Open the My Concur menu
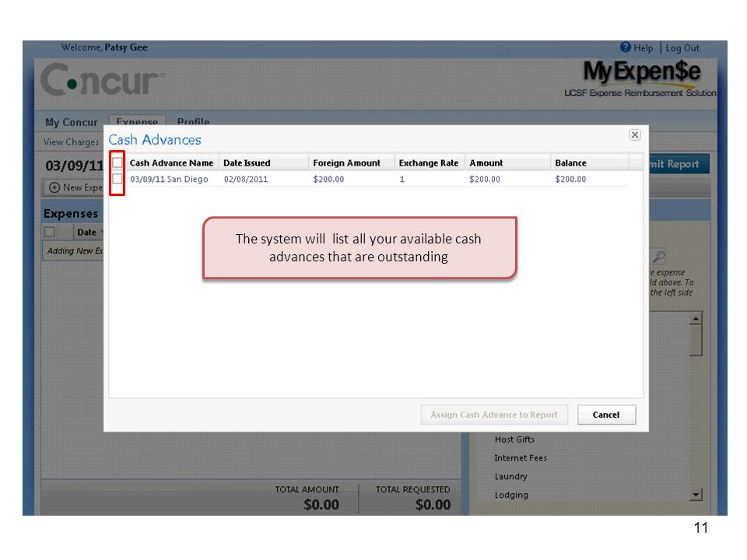Image resolution: width=747 pixels, height=560 pixels. point(71,122)
